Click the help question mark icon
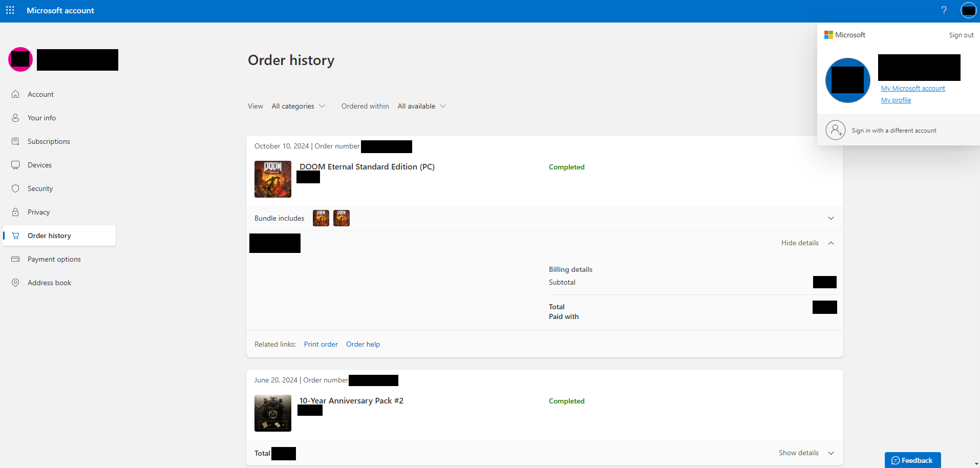 coord(944,10)
